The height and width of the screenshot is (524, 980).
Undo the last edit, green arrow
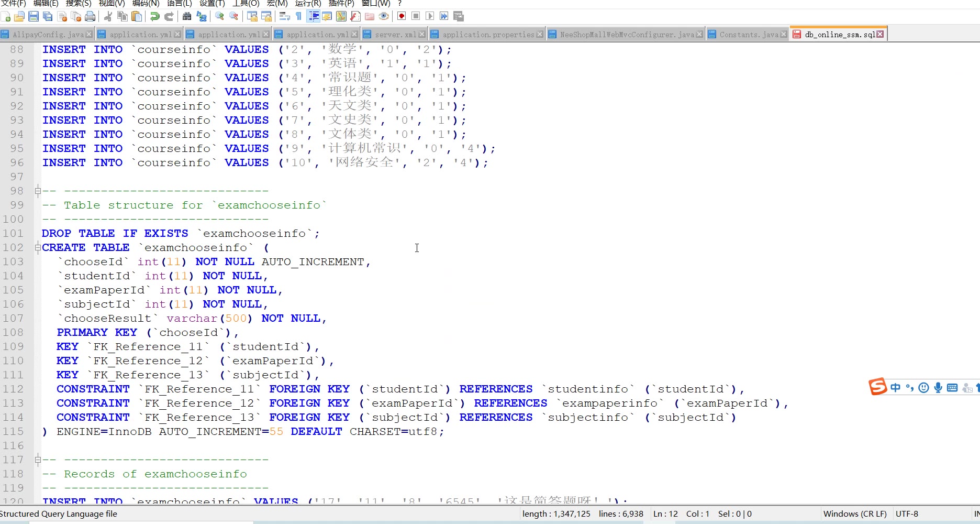tap(154, 16)
